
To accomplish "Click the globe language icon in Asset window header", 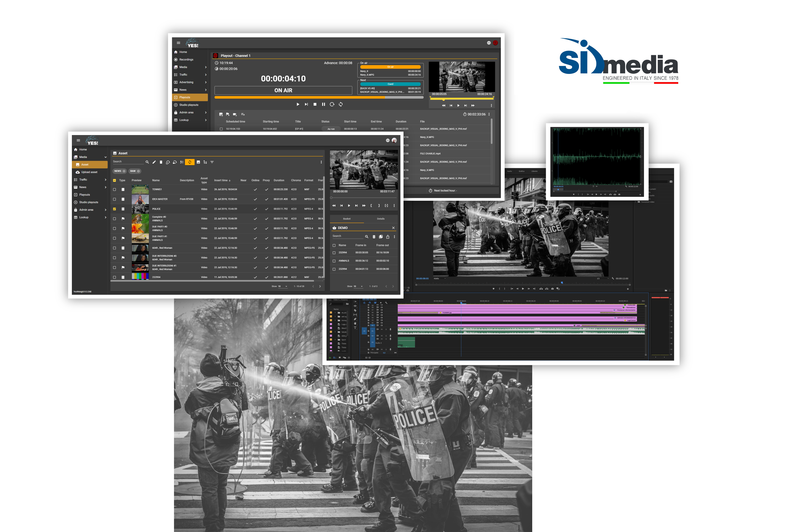I will click(387, 140).
